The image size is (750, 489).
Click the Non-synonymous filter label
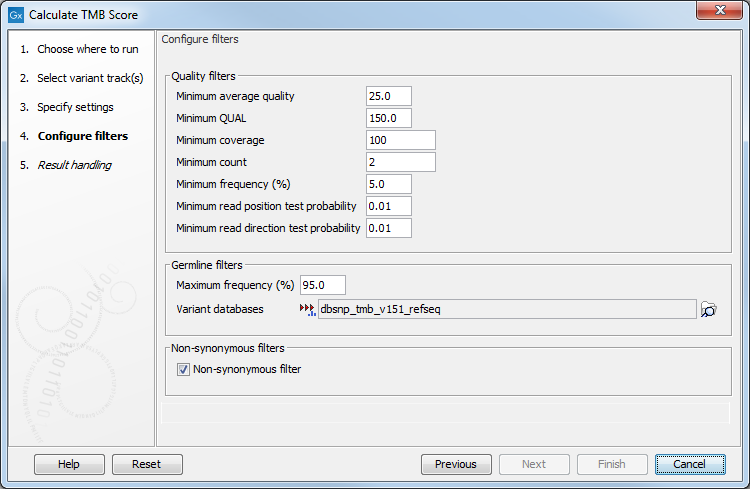(247, 369)
